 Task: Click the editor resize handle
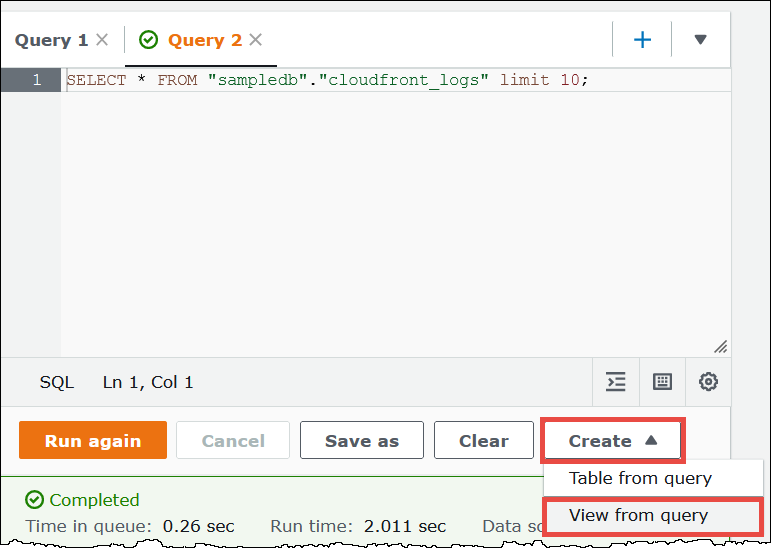tap(720, 346)
